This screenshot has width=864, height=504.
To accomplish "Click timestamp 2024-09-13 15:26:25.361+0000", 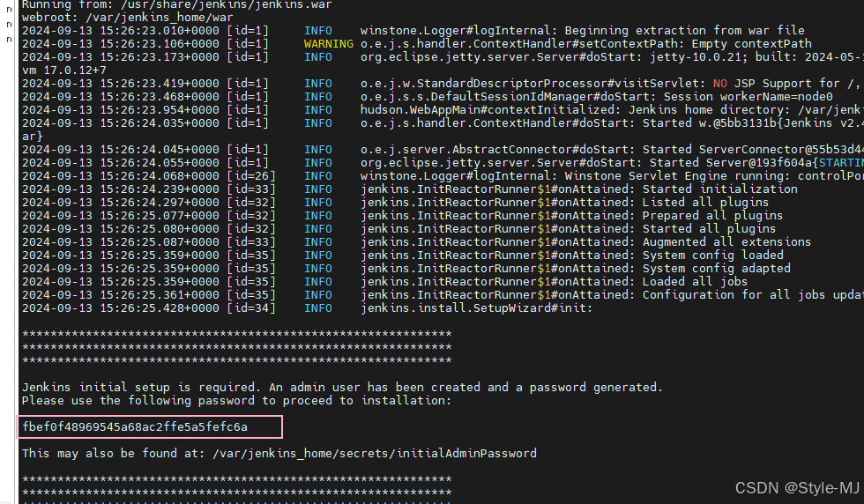I will click(120, 295).
